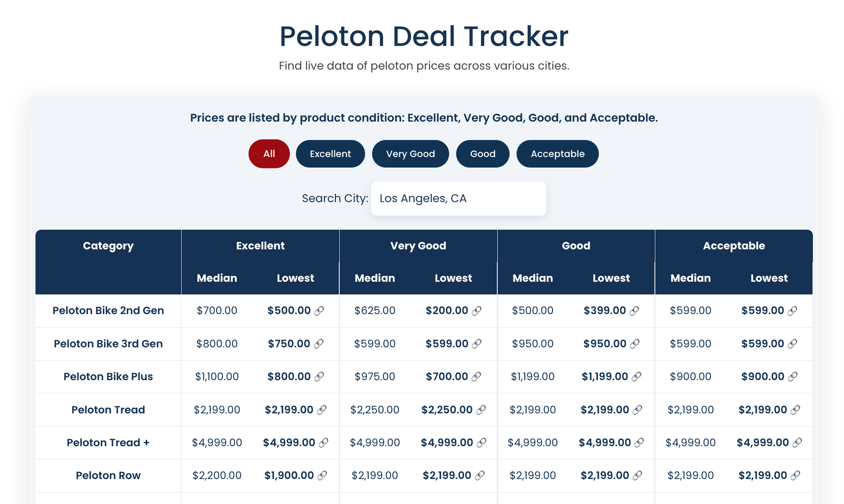Show only Acceptable condition prices
Viewport: 844px width, 504px height.
[557, 154]
